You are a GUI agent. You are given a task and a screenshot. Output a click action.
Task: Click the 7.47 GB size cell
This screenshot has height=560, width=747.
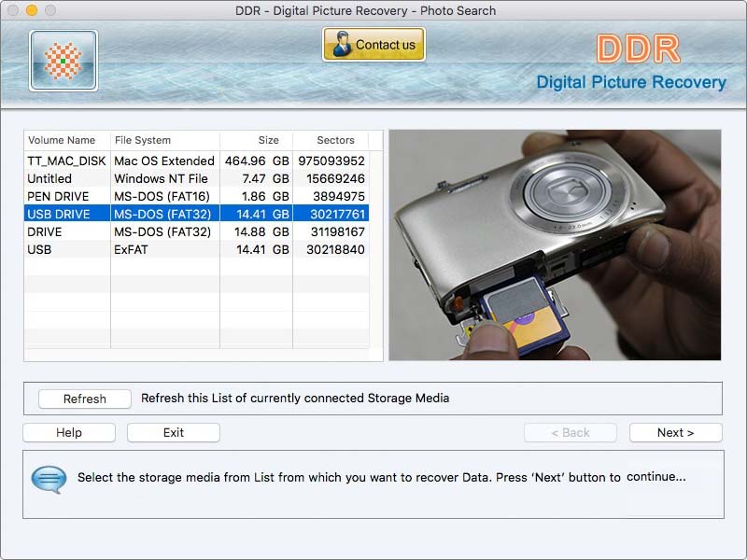[x=265, y=178]
